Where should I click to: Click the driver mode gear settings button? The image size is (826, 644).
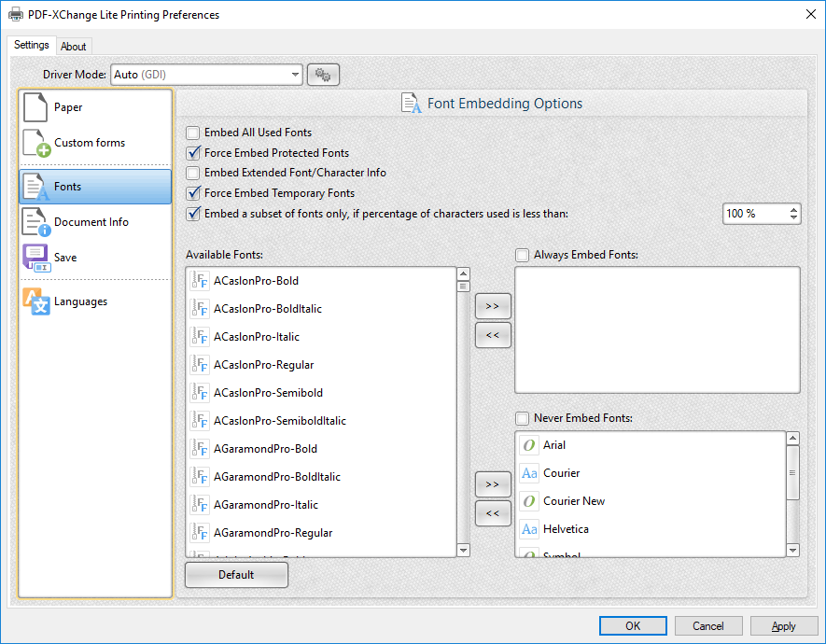click(x=323, y=75)
